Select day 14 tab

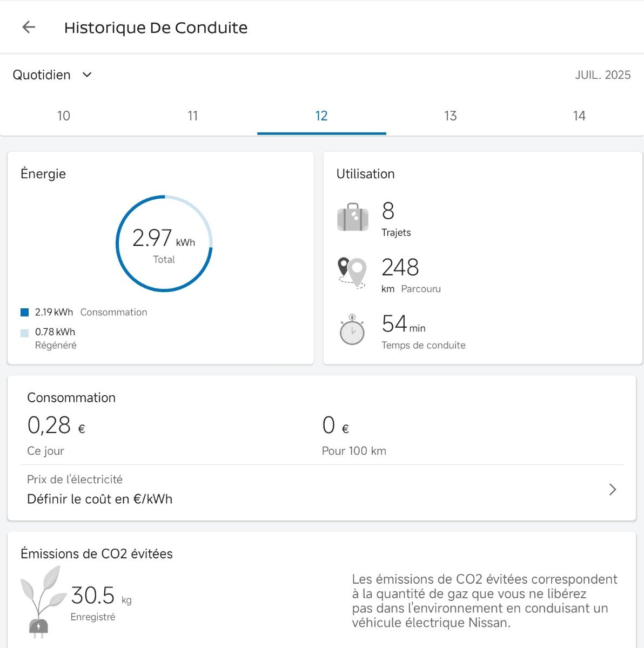[579, 116]
